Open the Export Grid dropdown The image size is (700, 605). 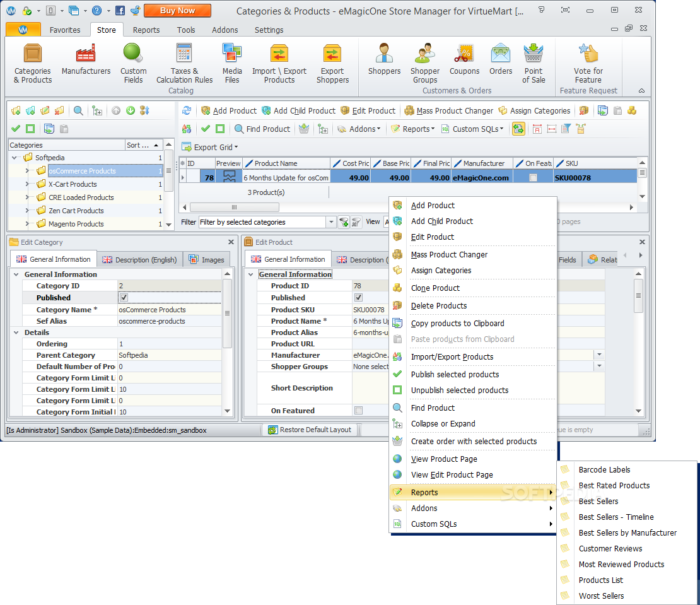(x=210, y=147)
